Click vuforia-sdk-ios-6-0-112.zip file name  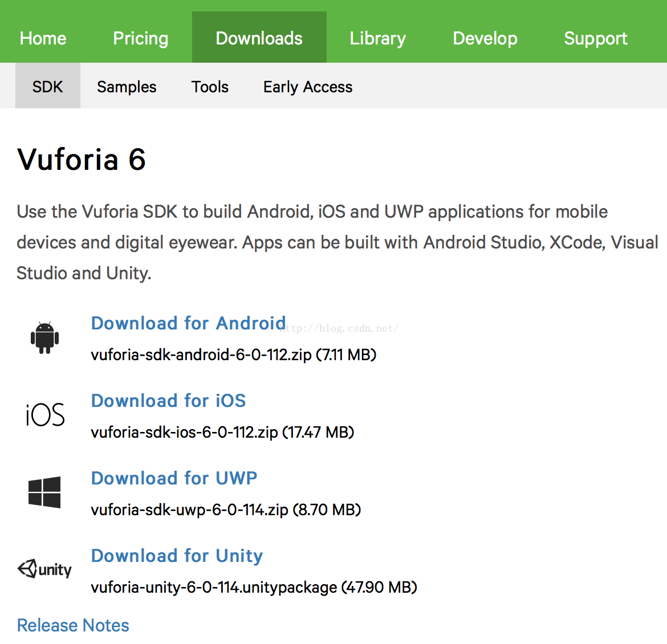(185, 432)
